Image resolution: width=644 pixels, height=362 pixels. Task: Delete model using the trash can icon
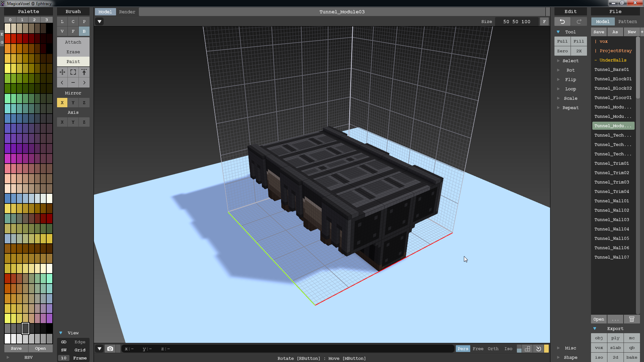tap(632, 319)
